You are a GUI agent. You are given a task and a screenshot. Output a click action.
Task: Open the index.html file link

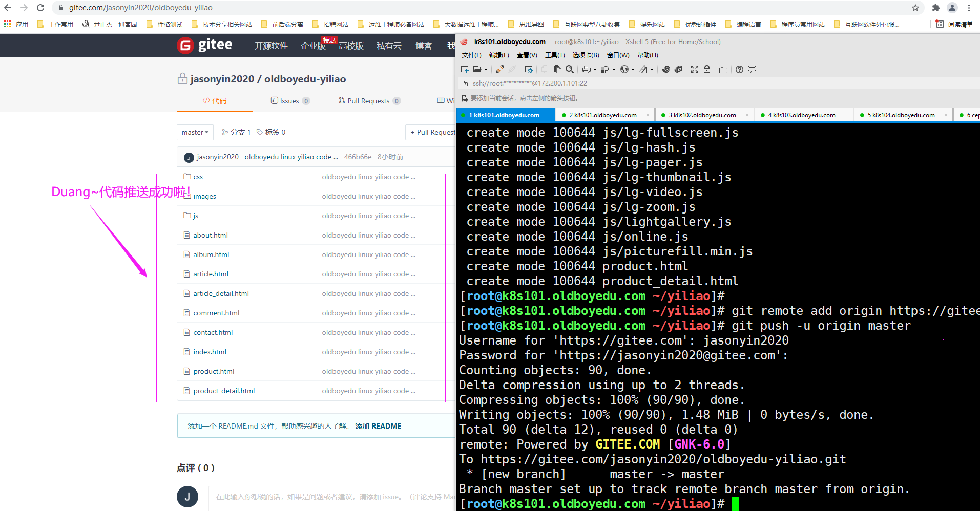210,352
